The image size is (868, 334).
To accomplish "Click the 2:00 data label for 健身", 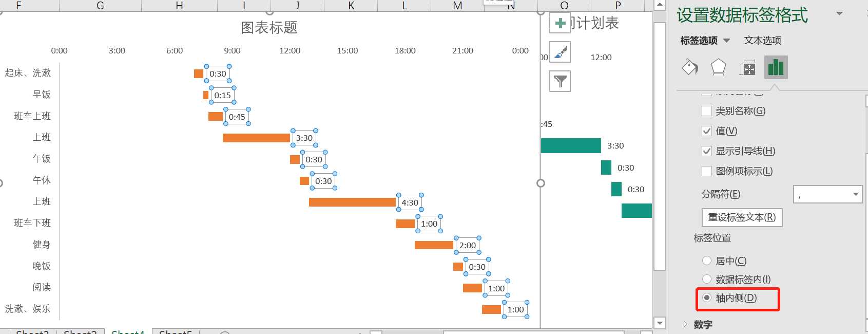I will click(x=468, y=245).
